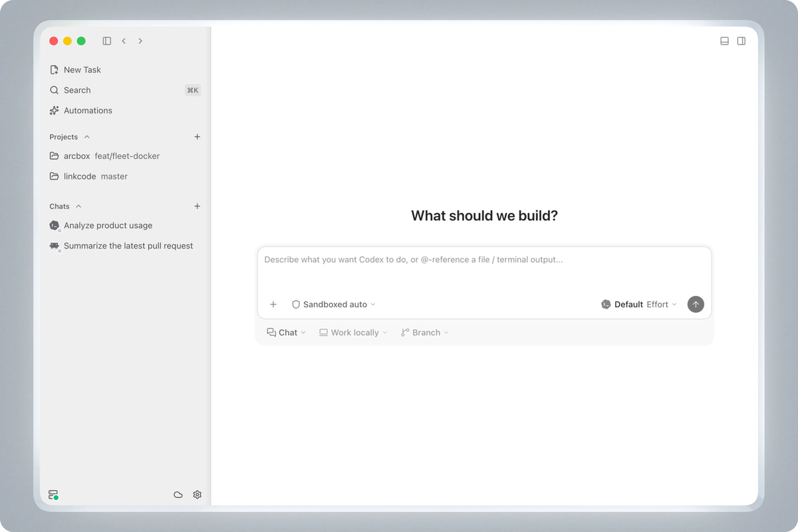798x532 pixels.
Task: Click the prompt description input field
Action: coord(484,269)
